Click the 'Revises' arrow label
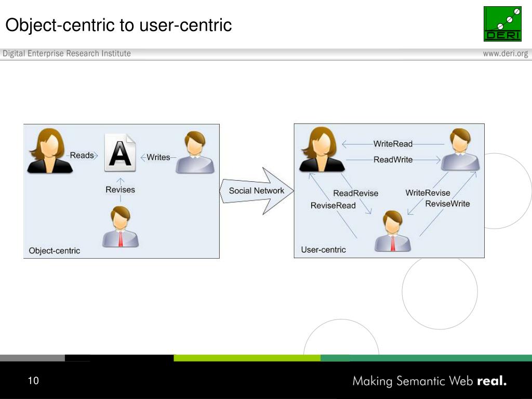Viewport: 532px width, 399px height. pos(120,190)
